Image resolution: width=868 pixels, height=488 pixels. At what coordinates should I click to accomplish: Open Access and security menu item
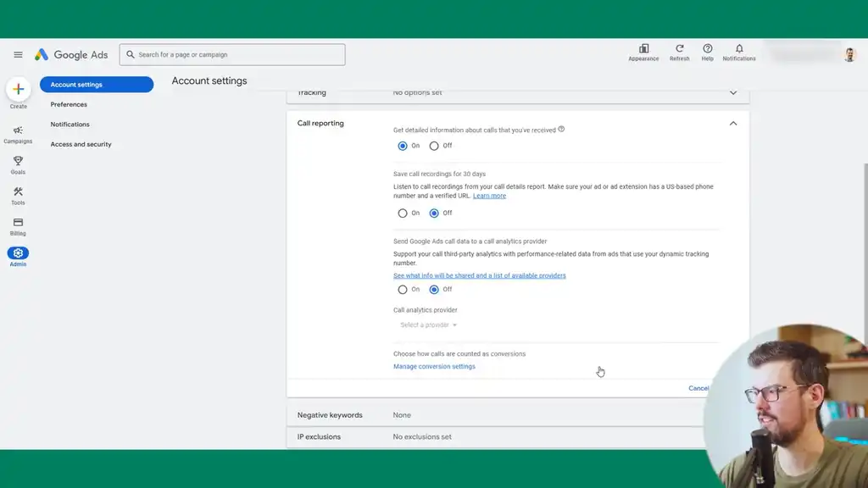tap(81, 145)
